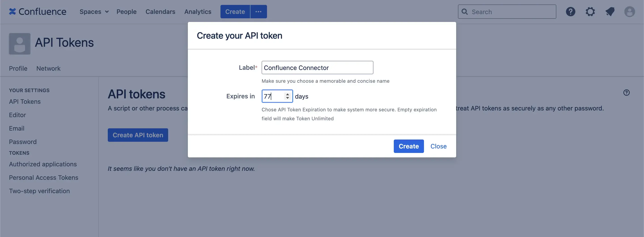Click Create in the token dialog
This screenshot has width=644, height=237.
[409, 146]
